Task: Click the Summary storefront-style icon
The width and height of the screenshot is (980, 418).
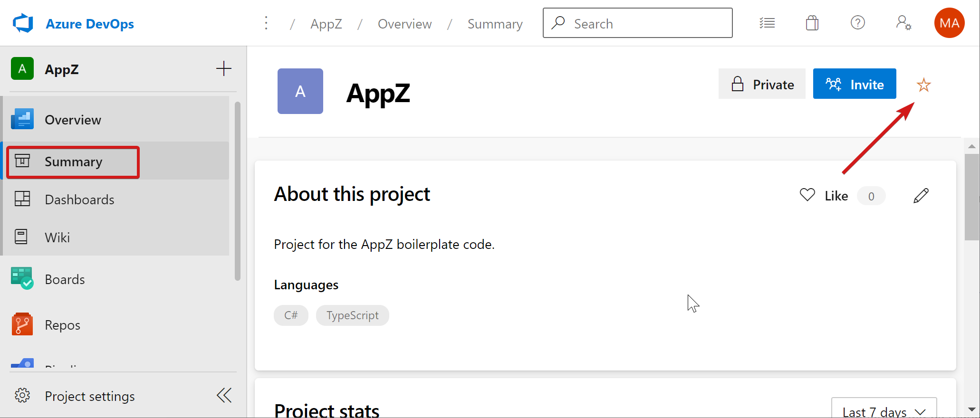Action: (22, 161)
